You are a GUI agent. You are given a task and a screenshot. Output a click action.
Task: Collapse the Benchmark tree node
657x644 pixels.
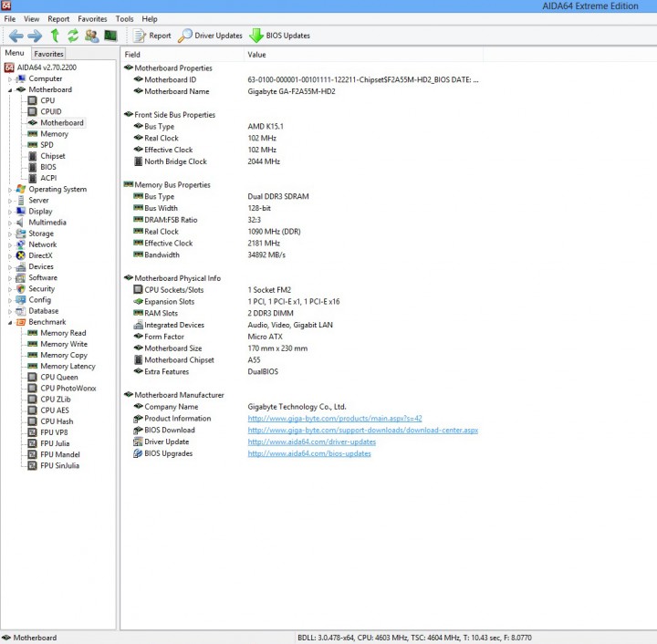[10, 322]
